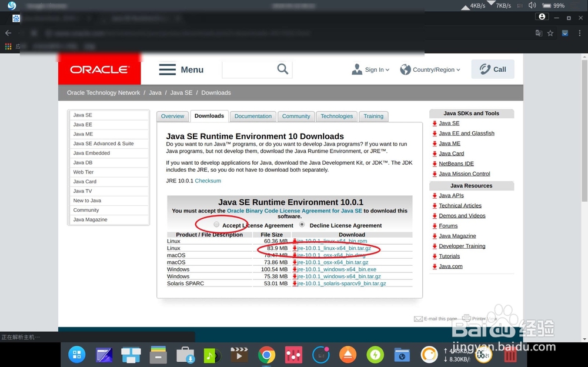Switch to the Technologies tab
Screen dimensions: 588x367
337,116
